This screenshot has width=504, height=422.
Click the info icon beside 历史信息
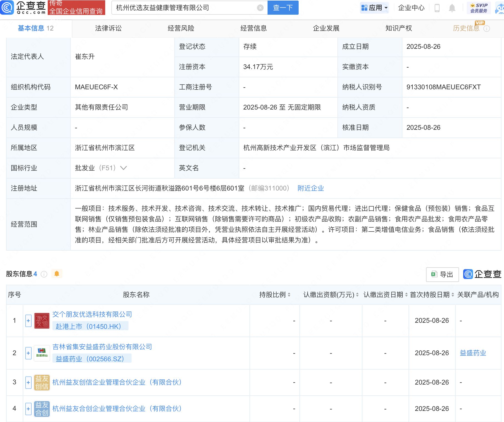tap(487, 29)
